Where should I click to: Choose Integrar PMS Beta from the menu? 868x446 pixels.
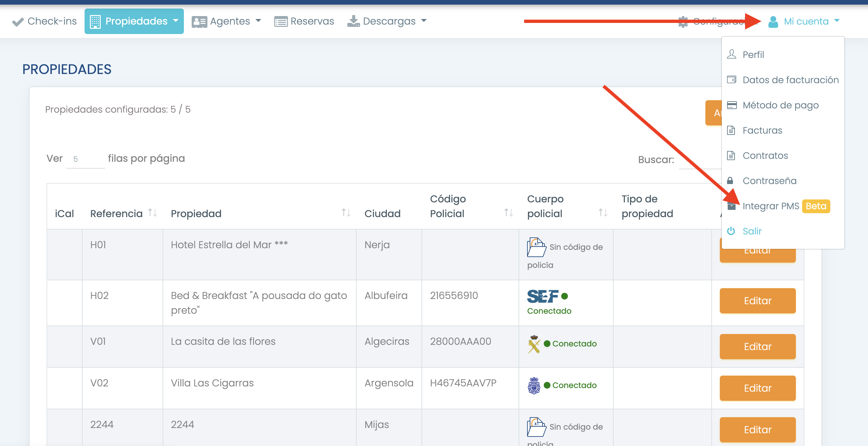[x=771, y=206]
